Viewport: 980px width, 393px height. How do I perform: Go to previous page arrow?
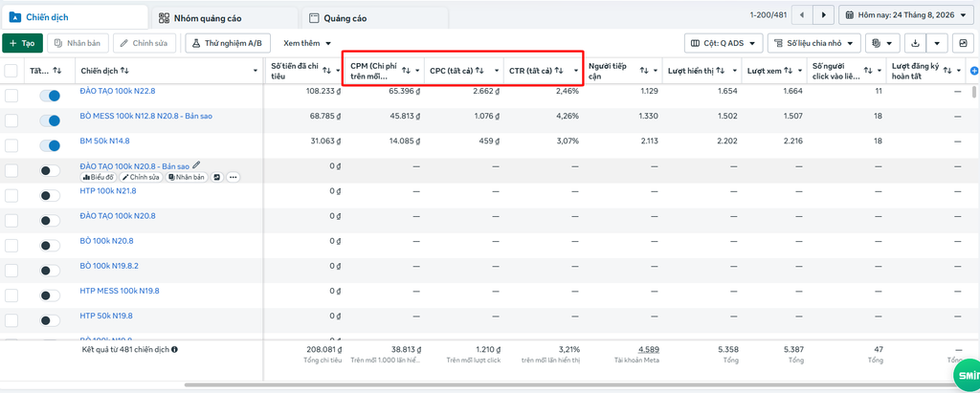tap(802, 14)
